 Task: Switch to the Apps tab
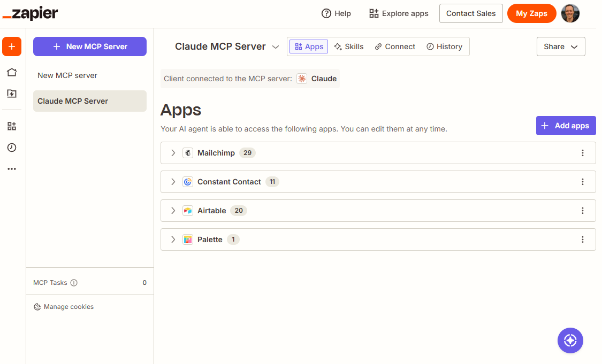(309, 47)
